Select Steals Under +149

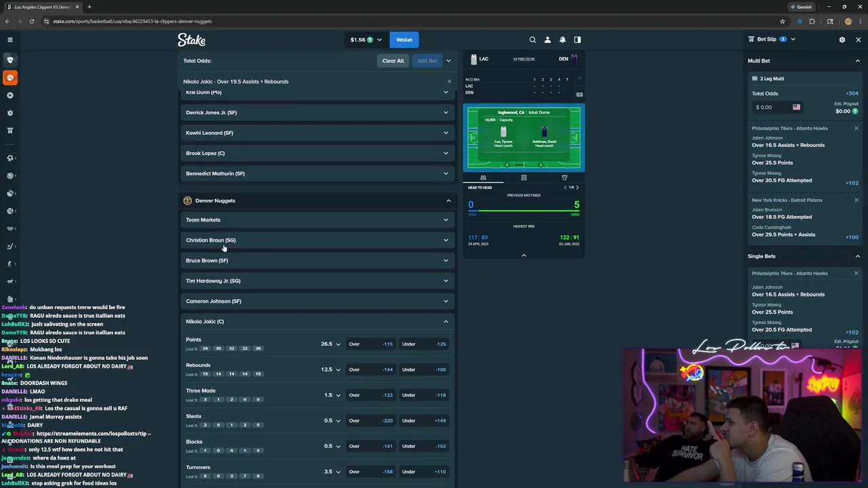(x=424, y=420)
